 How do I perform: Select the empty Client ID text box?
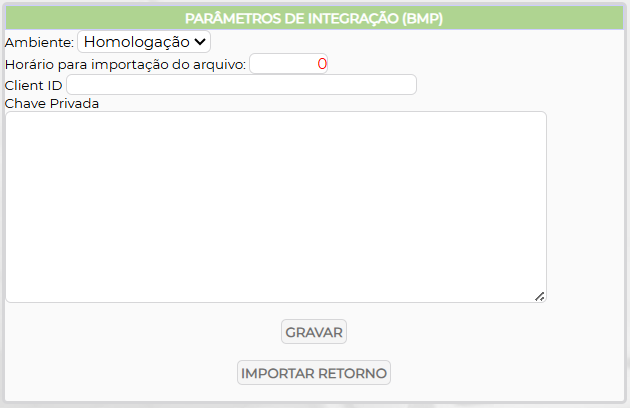pyautogui.click(x=241, y=85)
